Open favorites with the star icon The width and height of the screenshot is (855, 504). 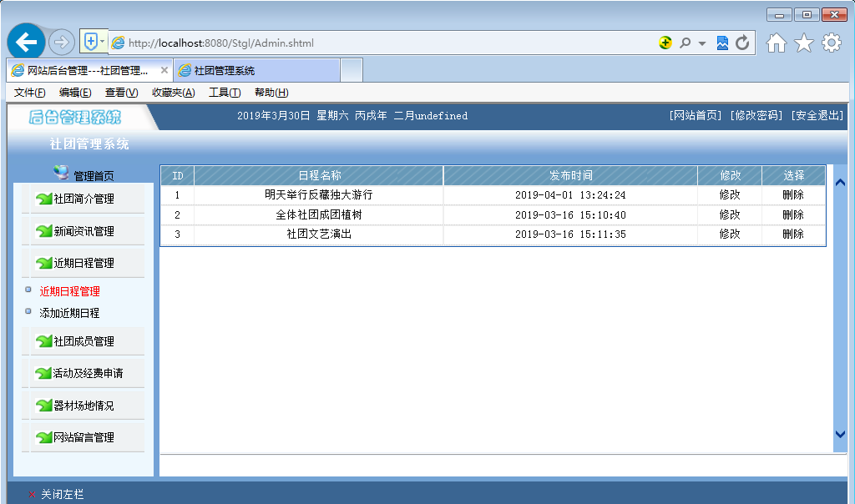804,43
